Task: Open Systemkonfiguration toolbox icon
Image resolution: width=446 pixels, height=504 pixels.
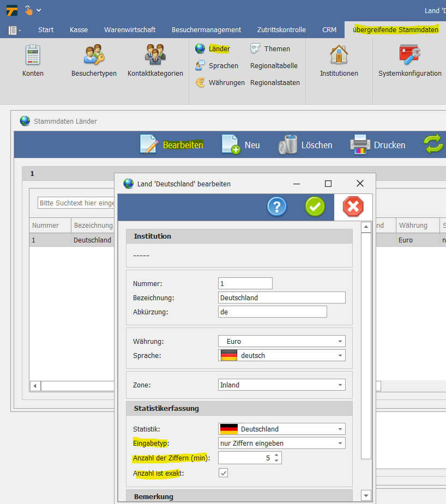Action: 409,56
